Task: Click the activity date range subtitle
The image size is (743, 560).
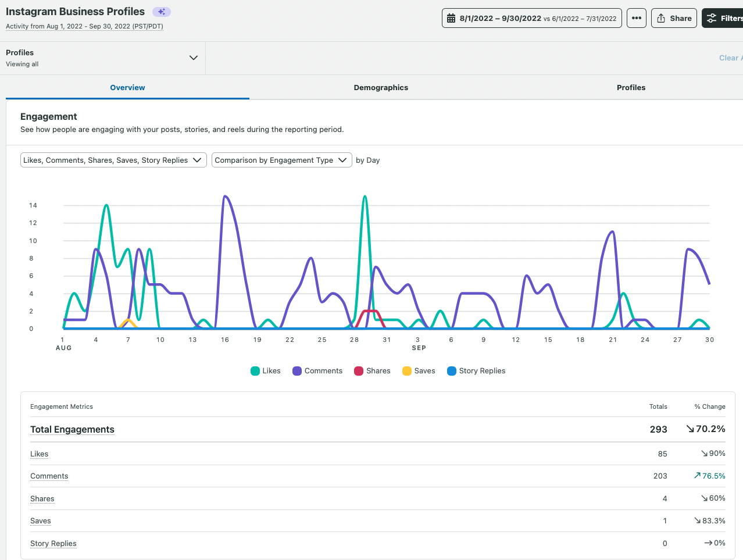Action: (x=84, y=26)
